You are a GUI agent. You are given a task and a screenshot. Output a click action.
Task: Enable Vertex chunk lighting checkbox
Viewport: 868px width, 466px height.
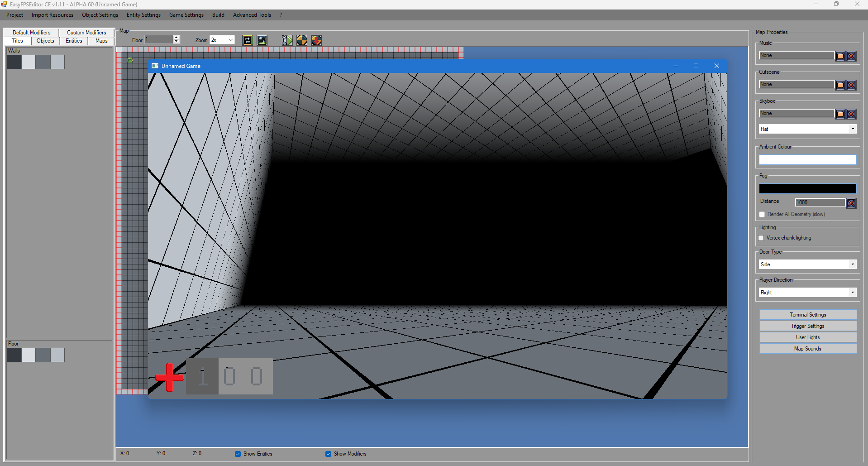tap(761, 238)
